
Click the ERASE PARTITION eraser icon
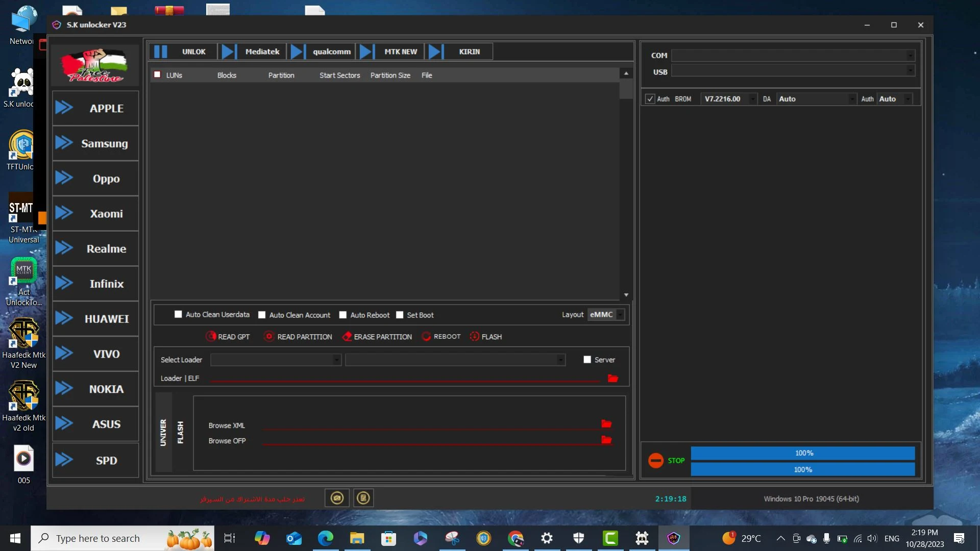click(347, 337)
